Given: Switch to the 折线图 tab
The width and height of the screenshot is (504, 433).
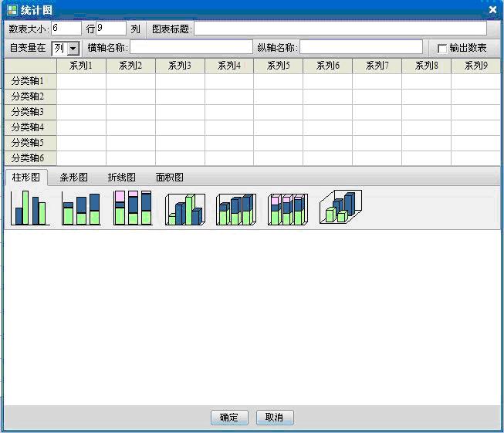Looking at the screenshot, I should [121, 177].
